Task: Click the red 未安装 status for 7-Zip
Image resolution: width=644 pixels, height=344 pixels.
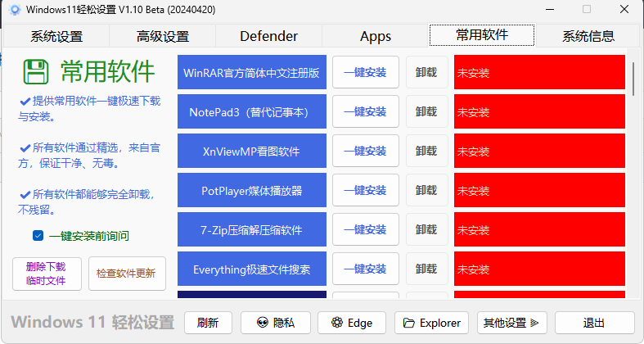Action: 538,230
